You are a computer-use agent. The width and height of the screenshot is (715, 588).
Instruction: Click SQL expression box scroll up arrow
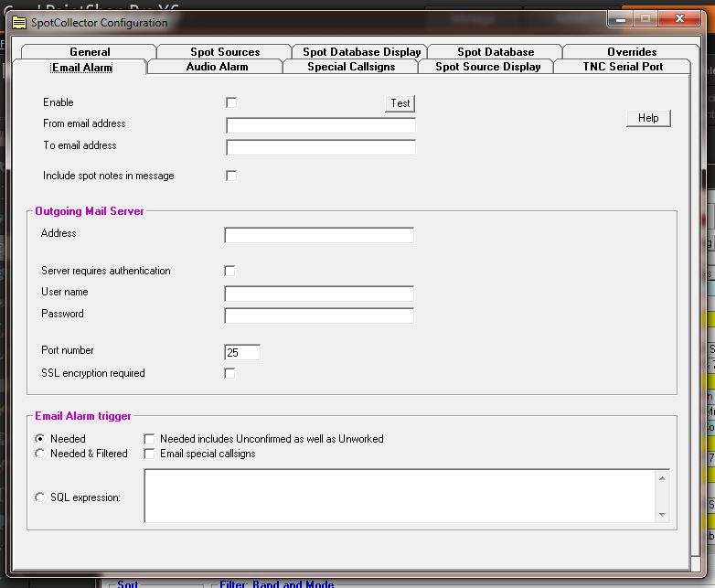coord(662,478)
